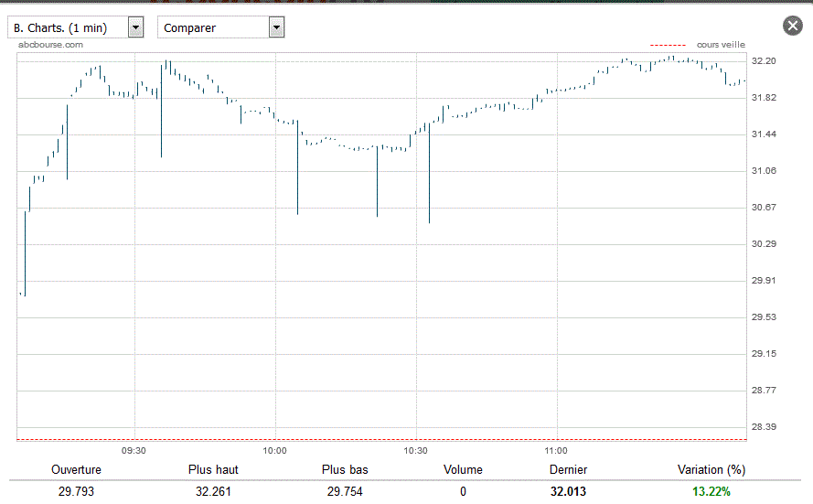813x504 pixels.
Task: Click the Ouverture column header
Action: click(x=76, y=470)
